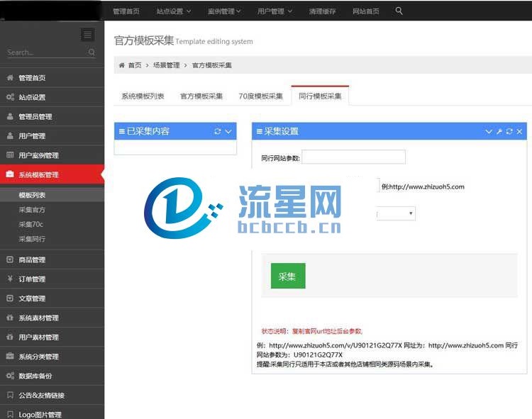Open 清理缓存 in the top navigation
This screenshot has height=419, width=532.
[322, 11]
